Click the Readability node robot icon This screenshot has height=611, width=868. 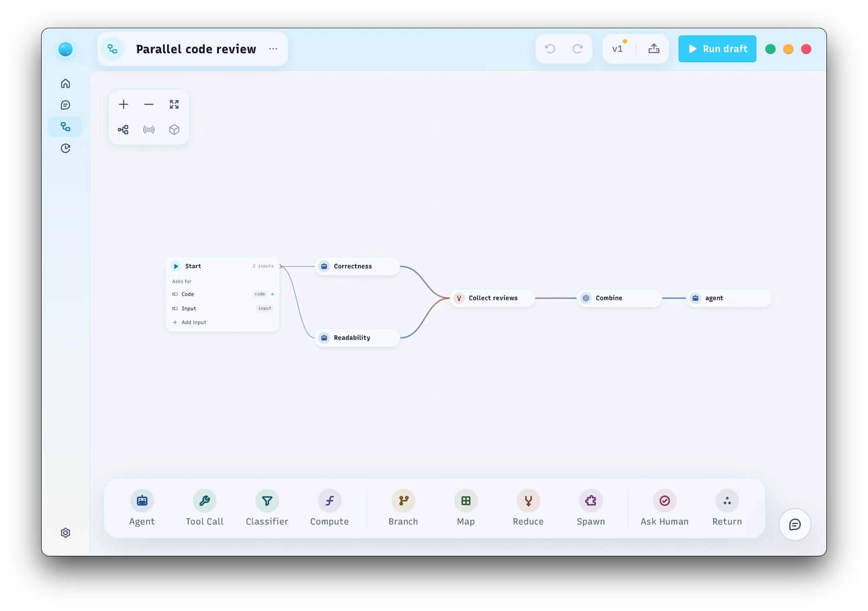[x=324, y=337]
